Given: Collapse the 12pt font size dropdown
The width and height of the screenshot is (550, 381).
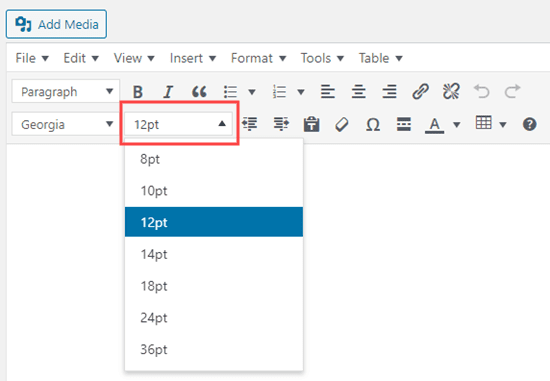Looking at the screenshot, I should click(178, 124).
